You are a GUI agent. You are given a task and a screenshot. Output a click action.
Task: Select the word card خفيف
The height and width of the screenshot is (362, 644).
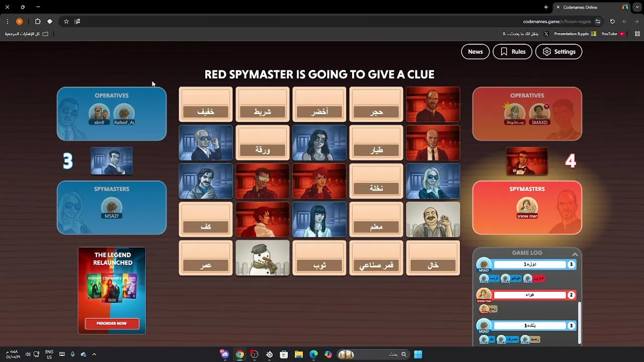click(x=205, y=105)
